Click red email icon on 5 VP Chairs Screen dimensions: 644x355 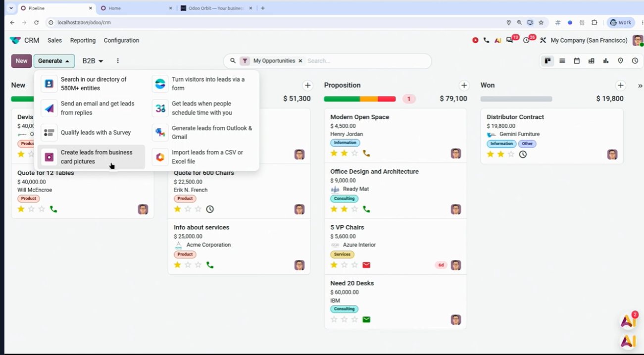(366, 265)
